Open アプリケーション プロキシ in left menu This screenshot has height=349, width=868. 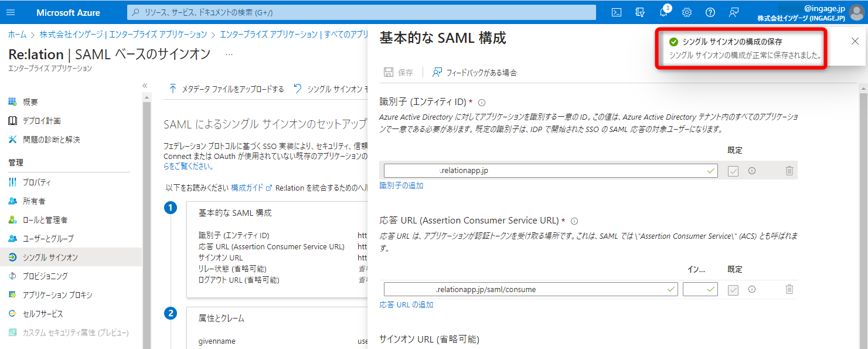coord(71,295)
